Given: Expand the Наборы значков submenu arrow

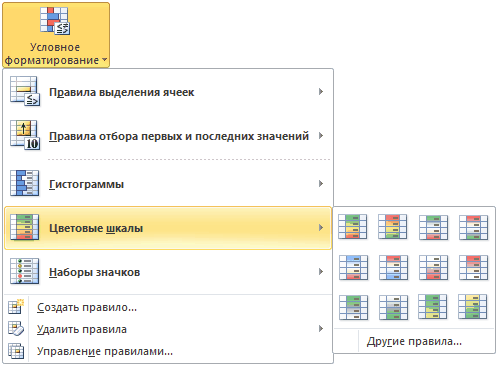Looking at the screenshot, I should (321, 272).
